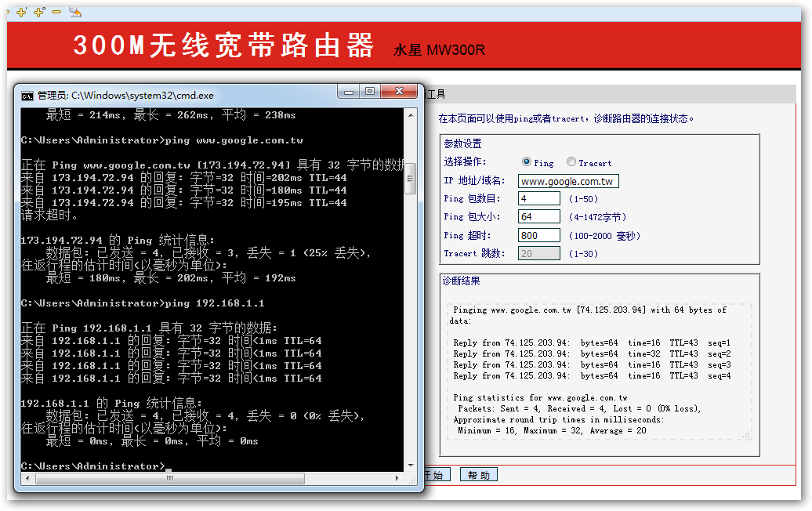Click 'Ping statistics for www.google.com.tw' line
Image resolution: width=812 pixels, height=511 pixels.
(540, 397)
